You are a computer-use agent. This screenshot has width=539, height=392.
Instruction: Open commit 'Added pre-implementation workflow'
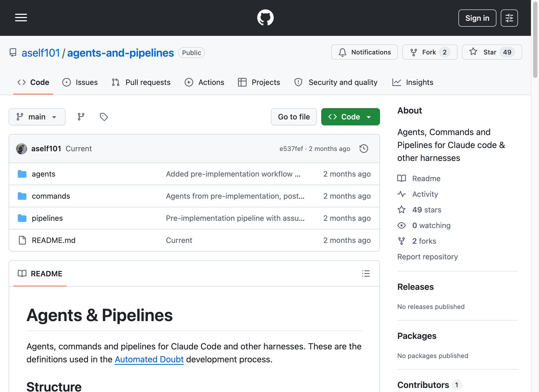[233, 174]
